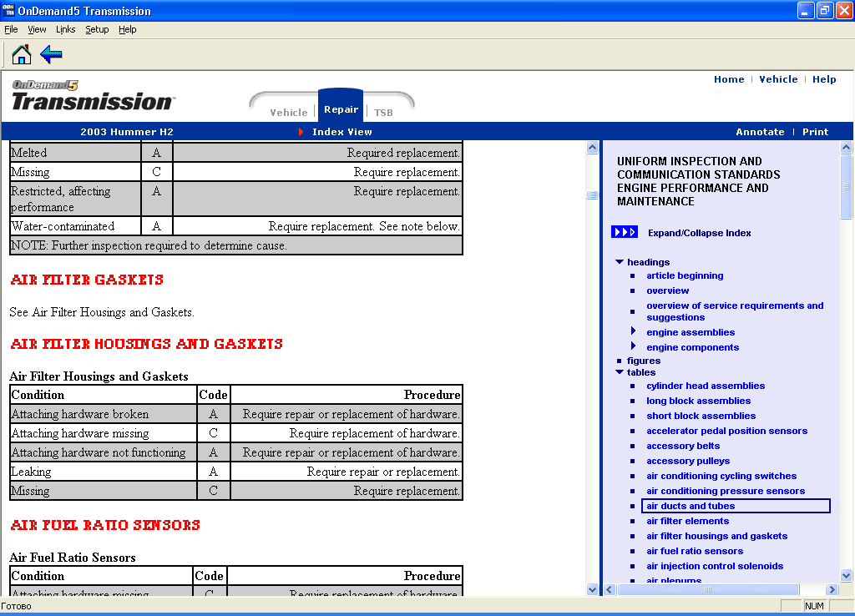Open the View menu
Image resolution: width=855 pixels, height=616 pixels.
point(37,29)
